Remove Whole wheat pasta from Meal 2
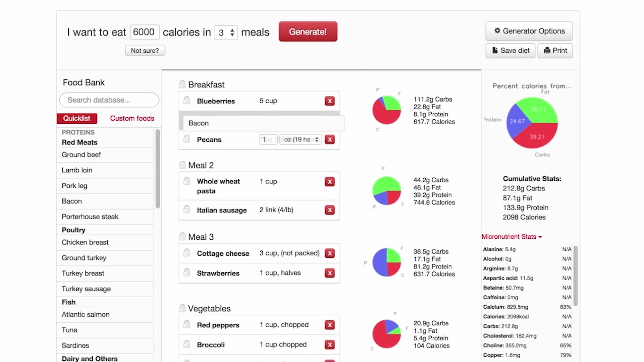Screen dimensions: 644x362 coord(329,182)
